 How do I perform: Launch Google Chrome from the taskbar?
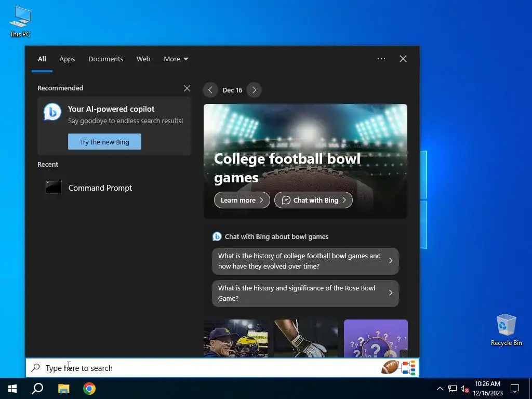click(89, 389)
